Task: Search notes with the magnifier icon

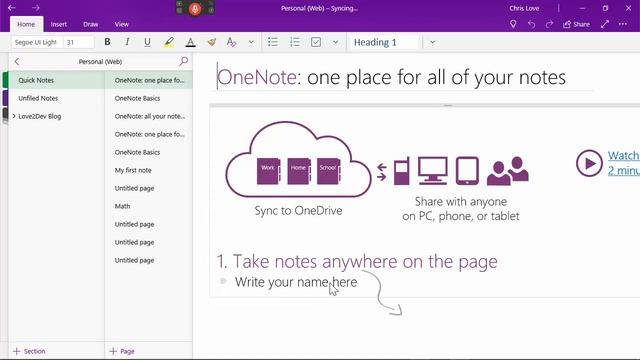Action: click(184, 61)
